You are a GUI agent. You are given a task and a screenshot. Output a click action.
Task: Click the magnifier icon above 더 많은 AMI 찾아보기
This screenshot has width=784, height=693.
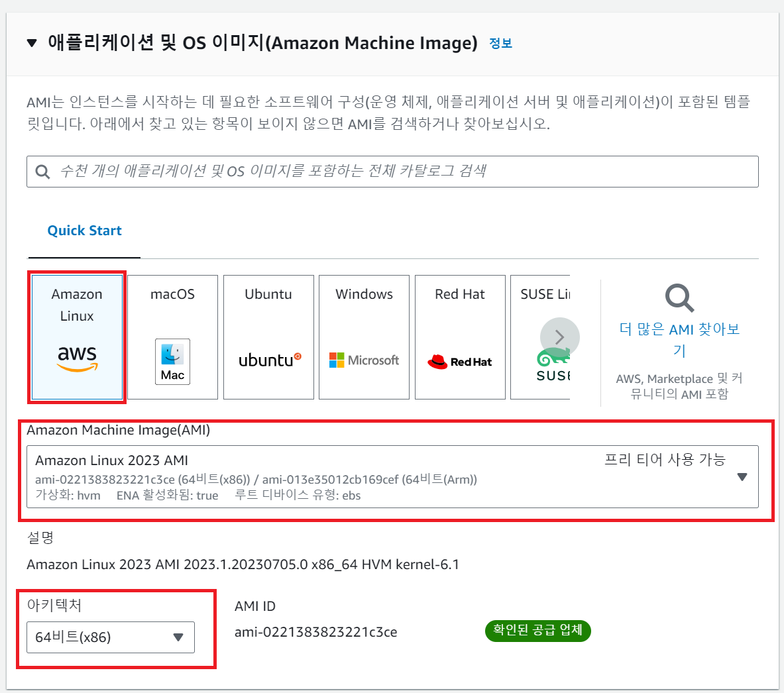(x=679, y=299)
